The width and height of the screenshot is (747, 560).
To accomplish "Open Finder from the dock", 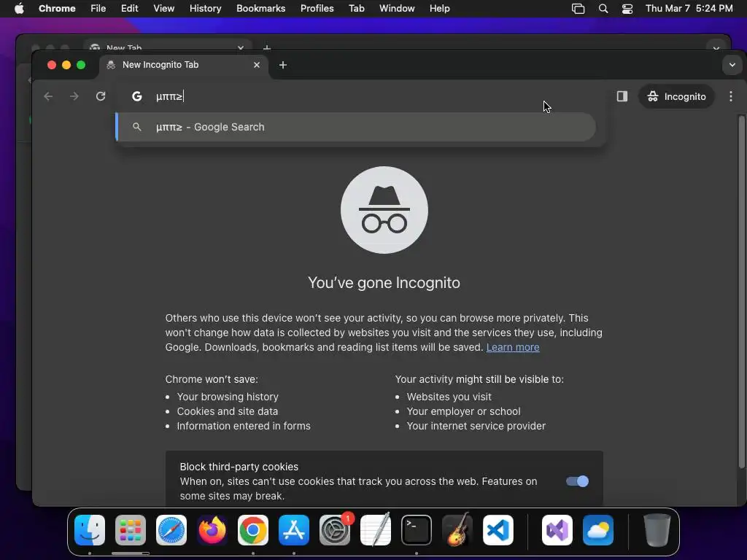I will click(90, 530).
